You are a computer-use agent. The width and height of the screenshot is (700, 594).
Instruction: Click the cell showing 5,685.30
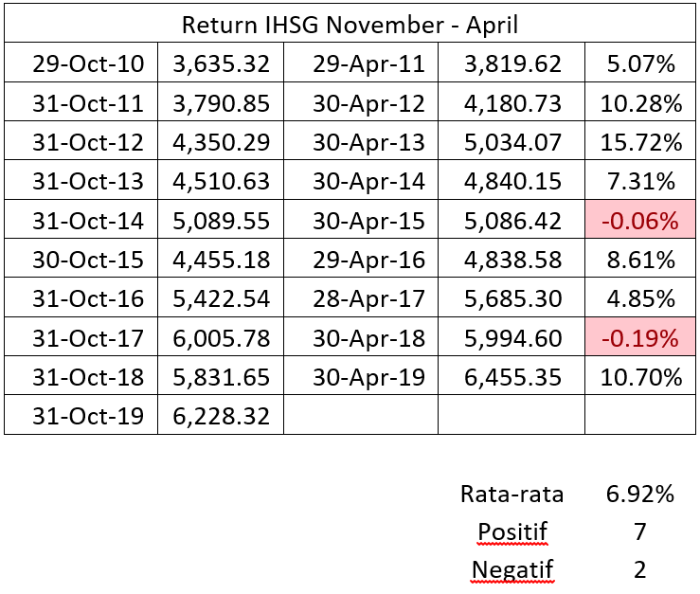coord(513,298)
